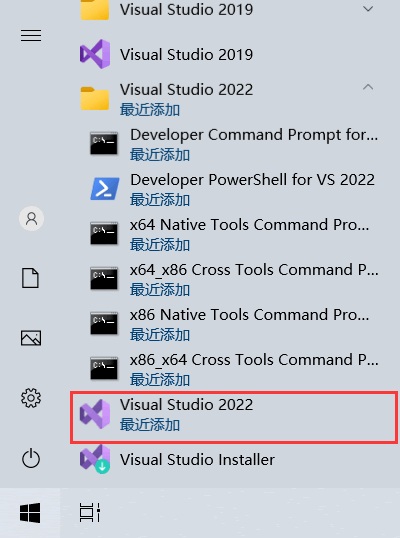
Task: Open Visual Studio 2019 purple app icon
Action: coord(95,54)
